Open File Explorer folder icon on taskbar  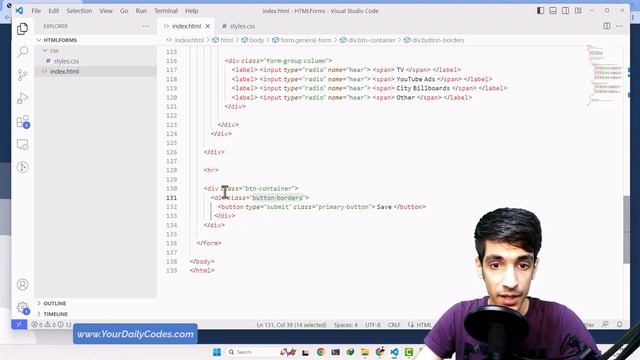(x=365, y=352)
